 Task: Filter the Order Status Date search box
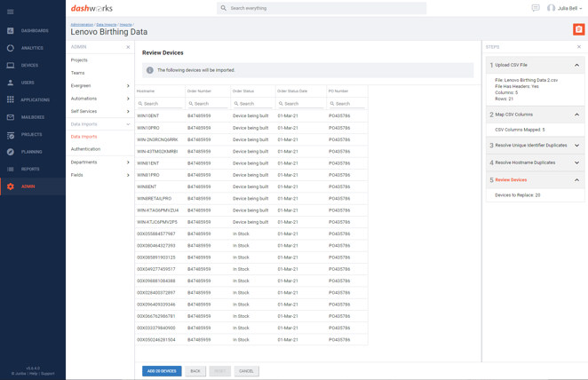point(301,103)
